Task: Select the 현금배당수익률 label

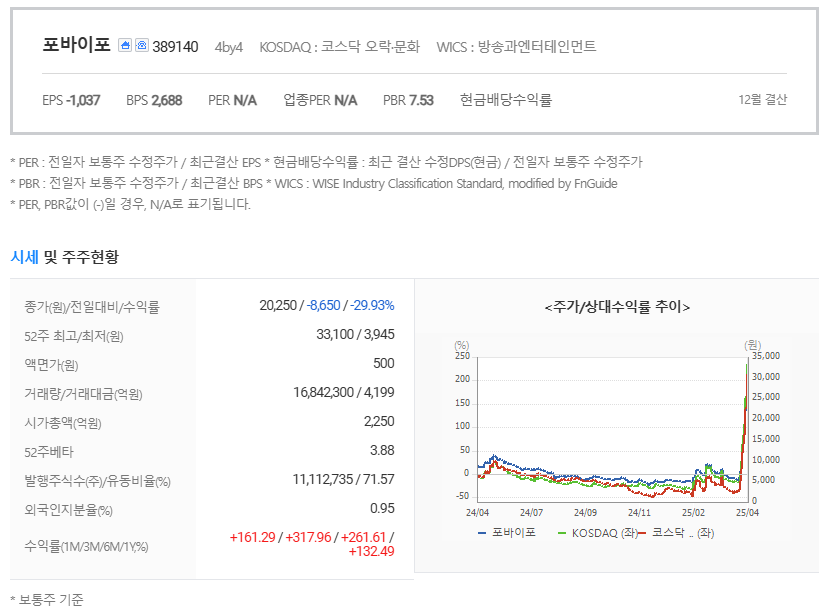Action: tap(506, 100)
